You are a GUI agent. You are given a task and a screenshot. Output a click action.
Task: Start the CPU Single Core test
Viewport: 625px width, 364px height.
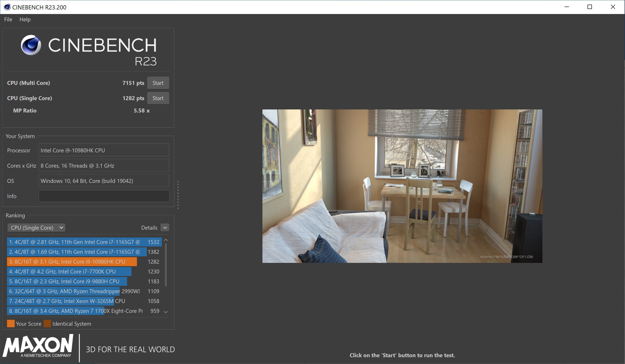(158, 98)
